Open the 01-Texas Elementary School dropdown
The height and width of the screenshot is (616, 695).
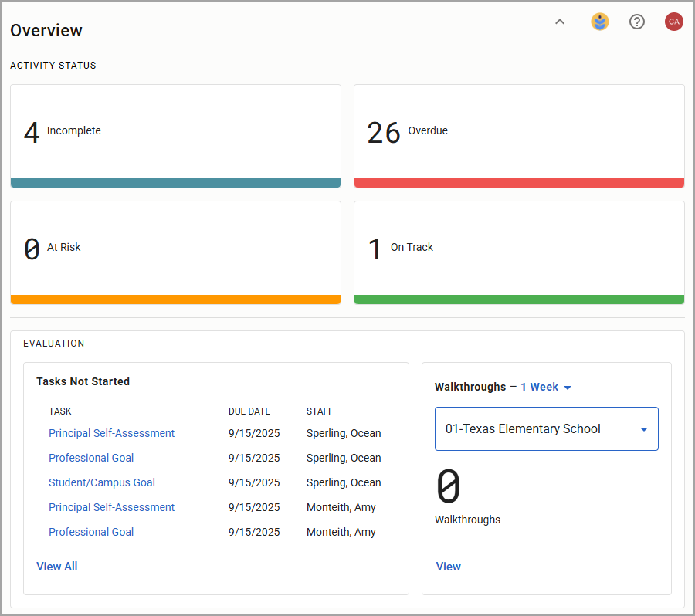click(547, 429)
